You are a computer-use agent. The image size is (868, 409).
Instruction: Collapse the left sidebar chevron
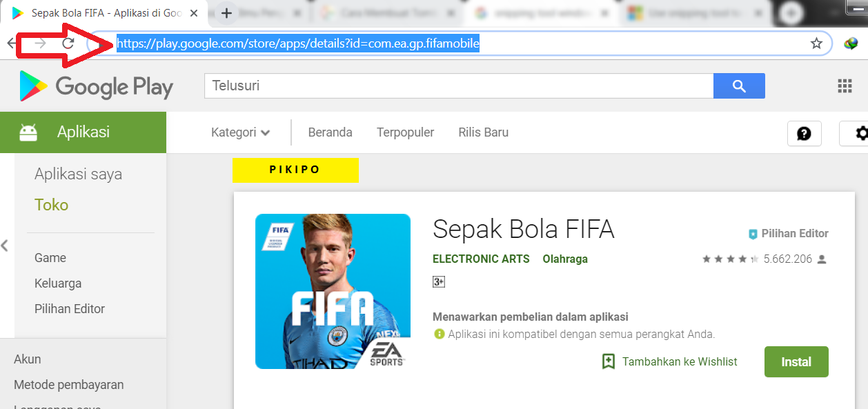tap(5, 245)
